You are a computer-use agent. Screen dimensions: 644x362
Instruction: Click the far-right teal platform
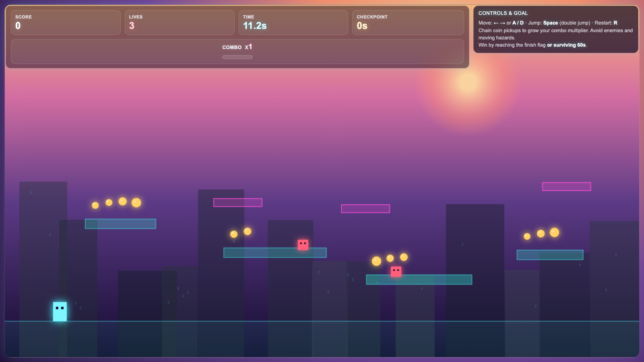[x=550, y=255]
